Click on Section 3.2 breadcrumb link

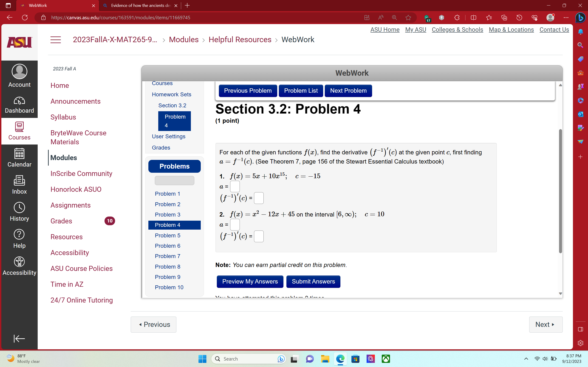click(172, 105)
